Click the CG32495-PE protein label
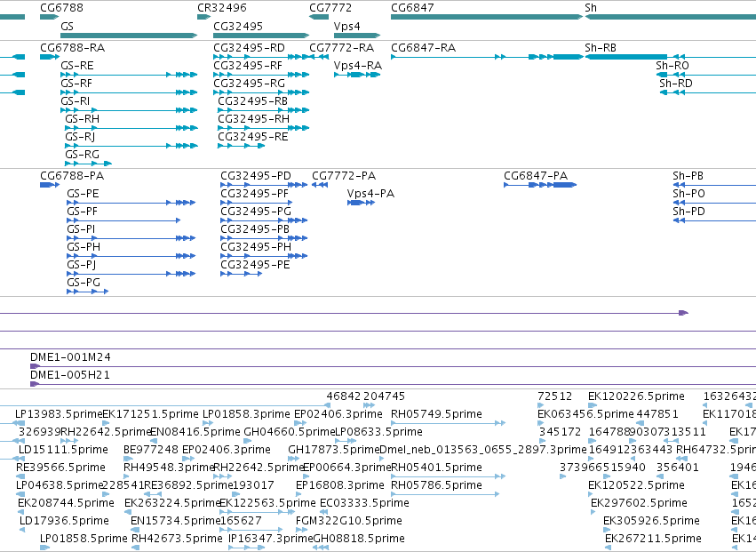Image resolution: width=756 pixels, height=552 pixels. (x=255, y=265)
